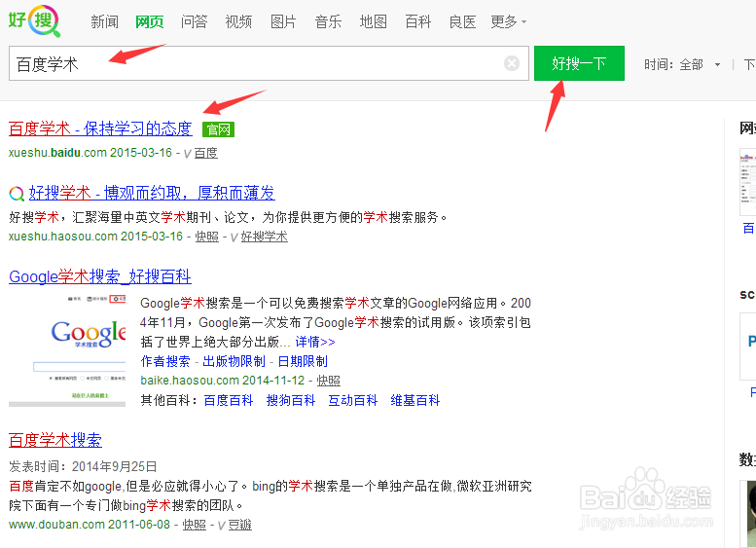Viewport: 756px width, 548px height.
Task: Switch to the 良医 tab
Action: pyautogui.click(x=462, y=21)
